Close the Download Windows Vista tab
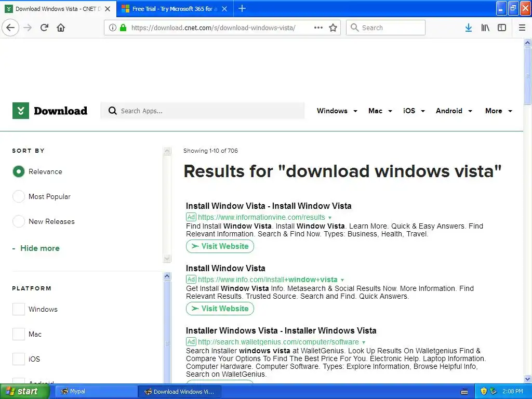 (108, 9)
